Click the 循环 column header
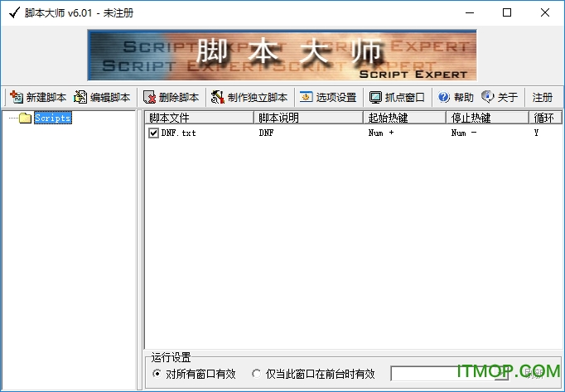The height and width of the screenshot is (392, 565). [x=546, y=118]
